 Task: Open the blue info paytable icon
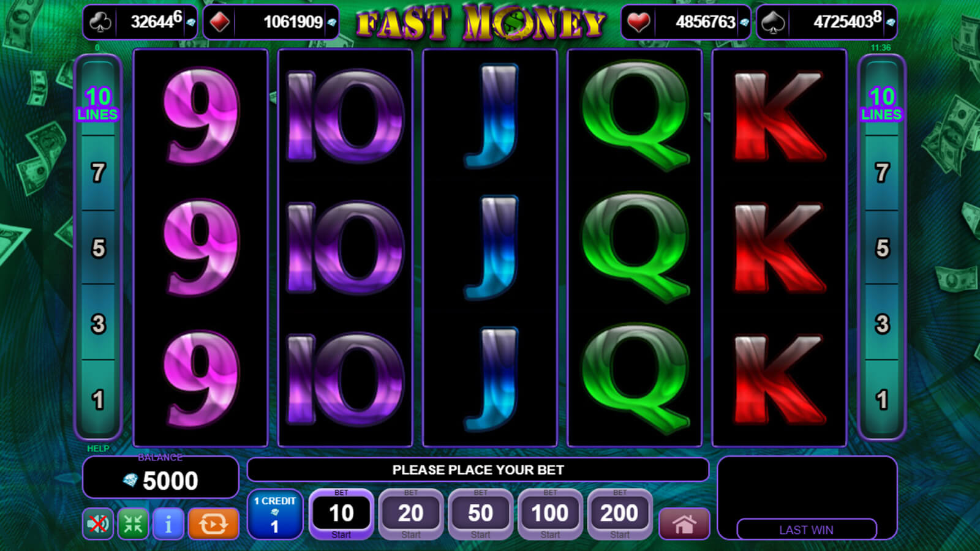(168, 524)
